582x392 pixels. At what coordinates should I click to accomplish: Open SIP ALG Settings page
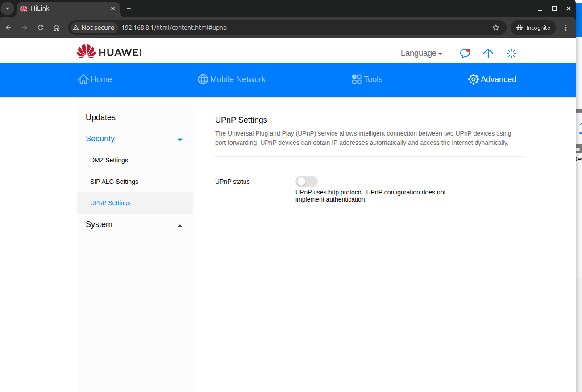click(114, 182)
